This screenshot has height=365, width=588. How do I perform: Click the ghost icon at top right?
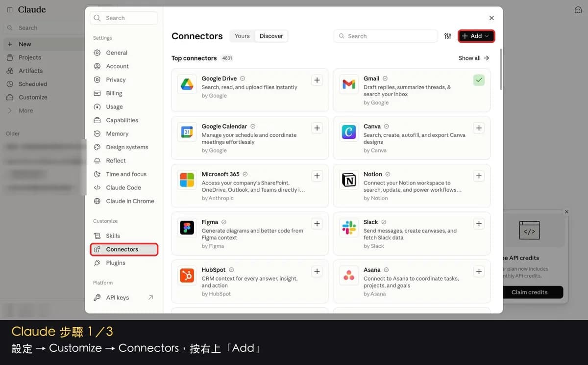tap(578, 10)
